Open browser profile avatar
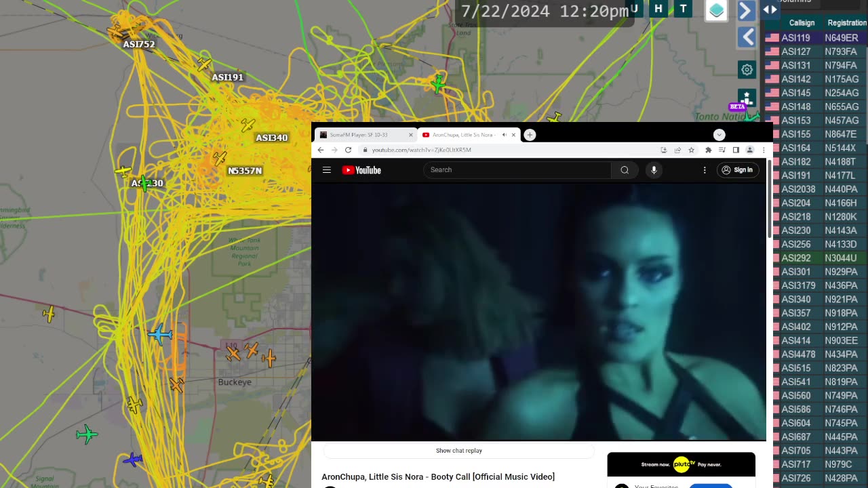Screen dimensions: 868x488 750,150
